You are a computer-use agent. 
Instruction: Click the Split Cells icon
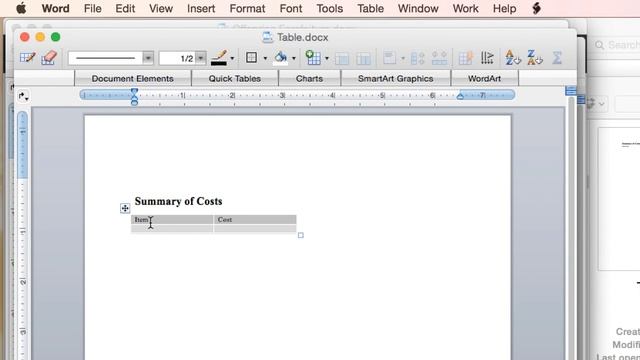point(363,59)
